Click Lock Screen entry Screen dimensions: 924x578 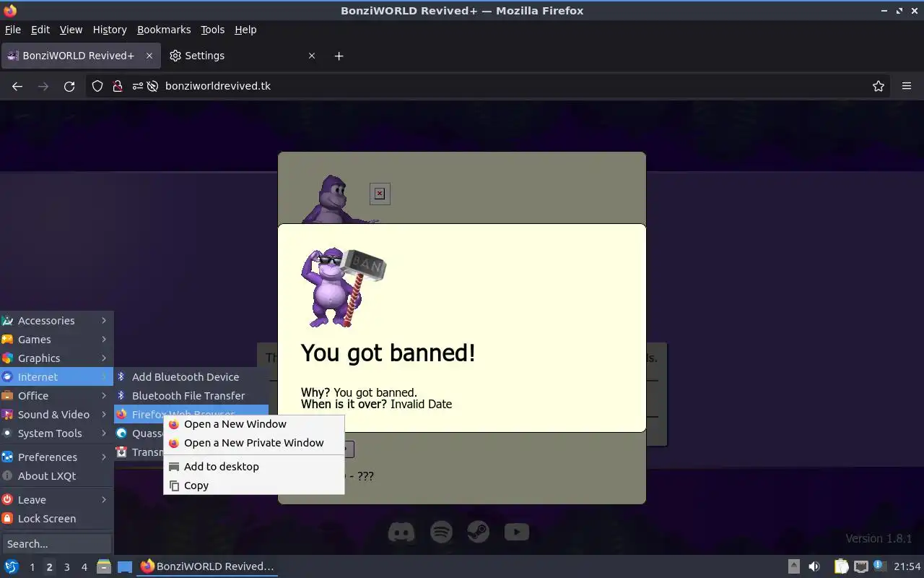pos(56,519)
